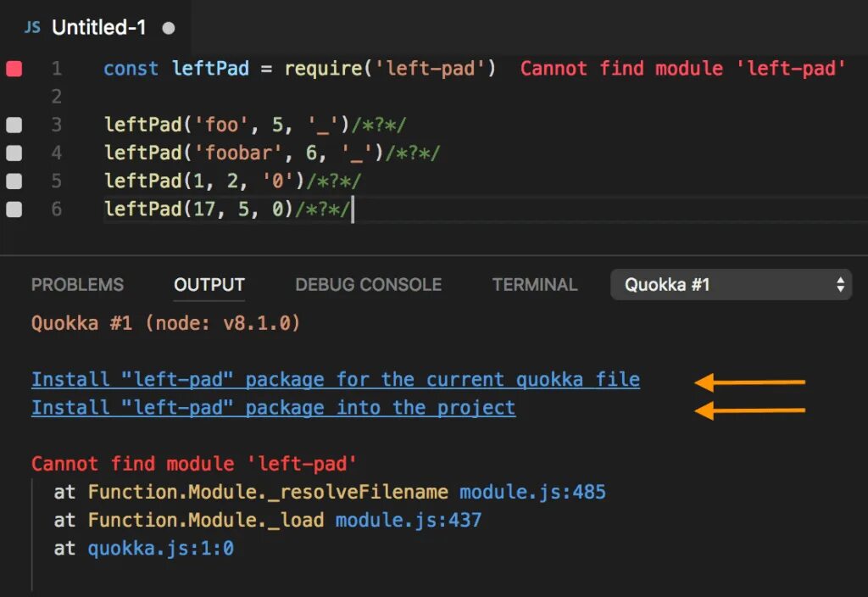This screenshot has height=597, width=868.
Task: Open quokka.js:1:0 stack trace link
Action: pyautogui.click(x=160, y=549)
